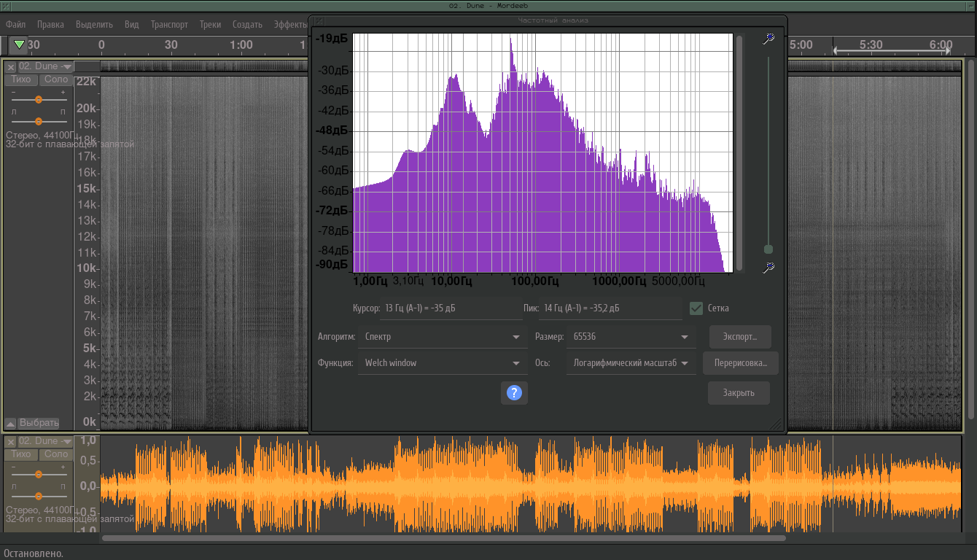This screenshot has width=977, height=560.
Task: Mute the waveform track with Тихо
Action: point(21,454)
